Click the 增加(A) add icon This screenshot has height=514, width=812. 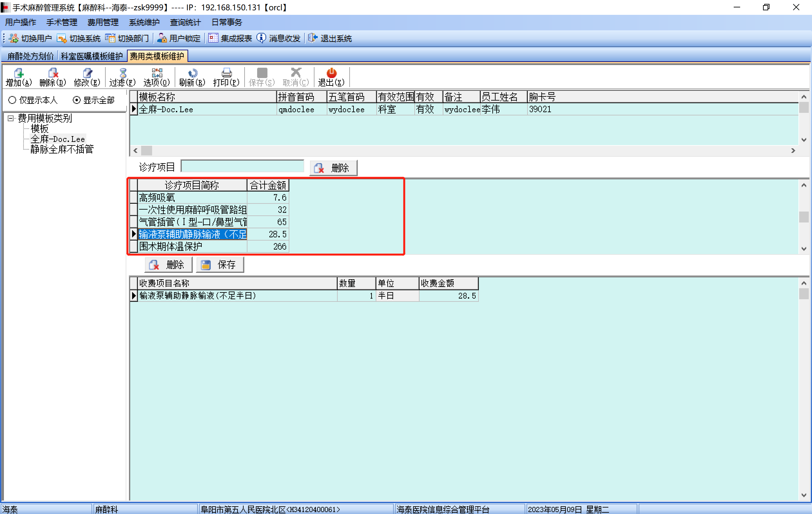pyautogui.click(x=19, y=73)
